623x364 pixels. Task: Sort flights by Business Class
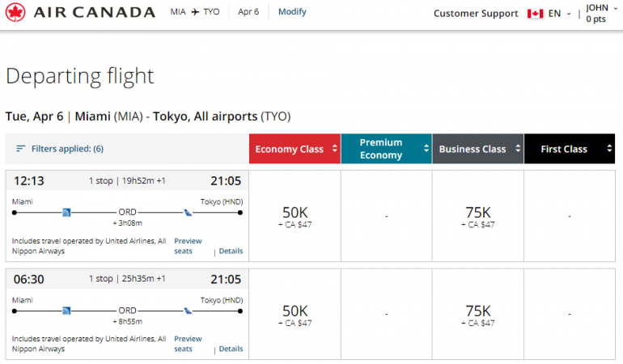(477, 149)
